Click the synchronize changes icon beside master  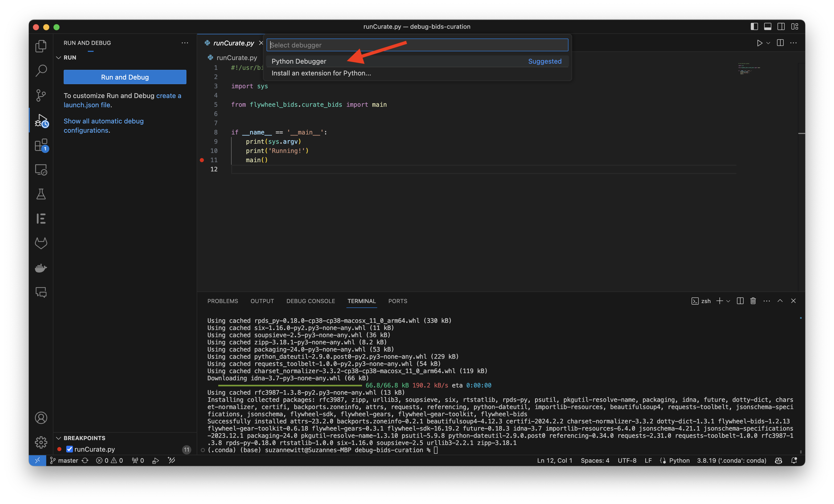[85, 460]
